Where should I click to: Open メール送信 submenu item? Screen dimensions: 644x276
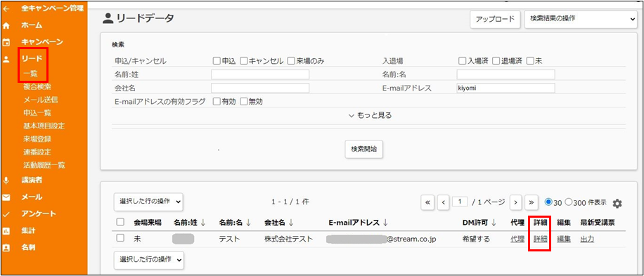coord(41,100)
